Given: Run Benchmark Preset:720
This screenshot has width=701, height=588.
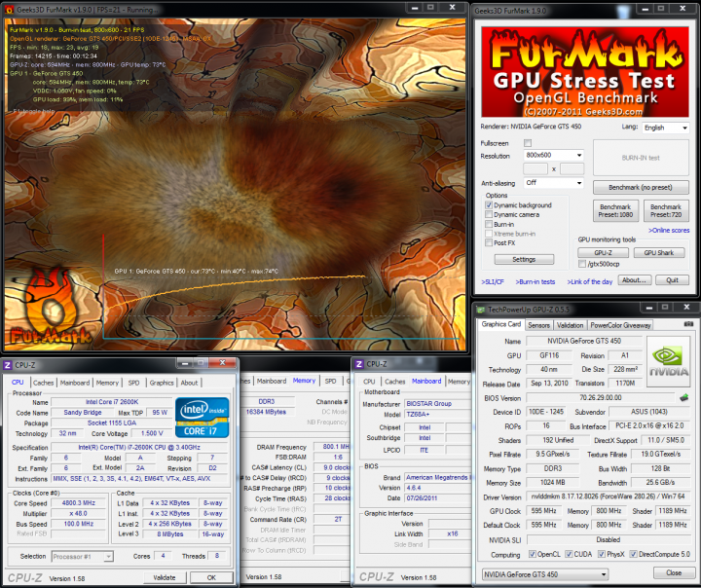Looking at the screenshot, I should point(666,210).
